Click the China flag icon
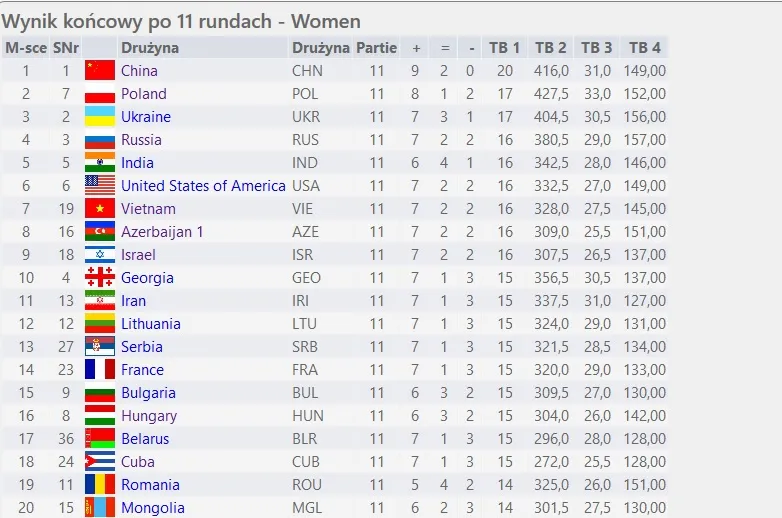Viewport: 782px width, 518px height. pos(100,71)
